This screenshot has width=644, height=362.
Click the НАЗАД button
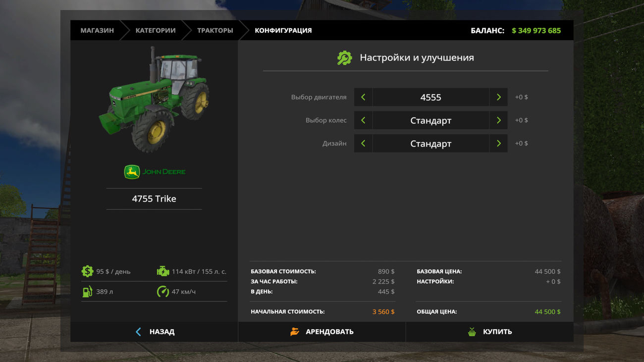coord(154,332)
